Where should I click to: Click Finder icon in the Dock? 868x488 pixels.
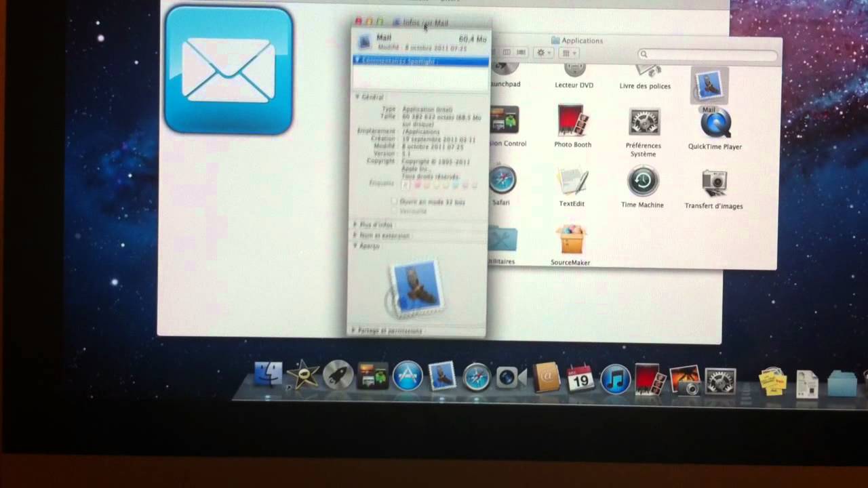coord(269,373)
